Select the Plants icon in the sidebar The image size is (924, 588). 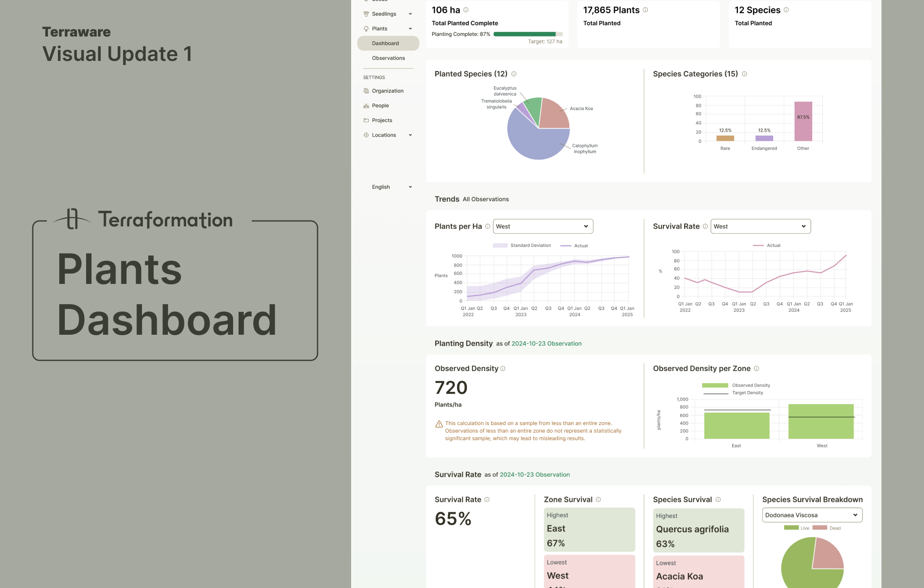pos(366,28)
